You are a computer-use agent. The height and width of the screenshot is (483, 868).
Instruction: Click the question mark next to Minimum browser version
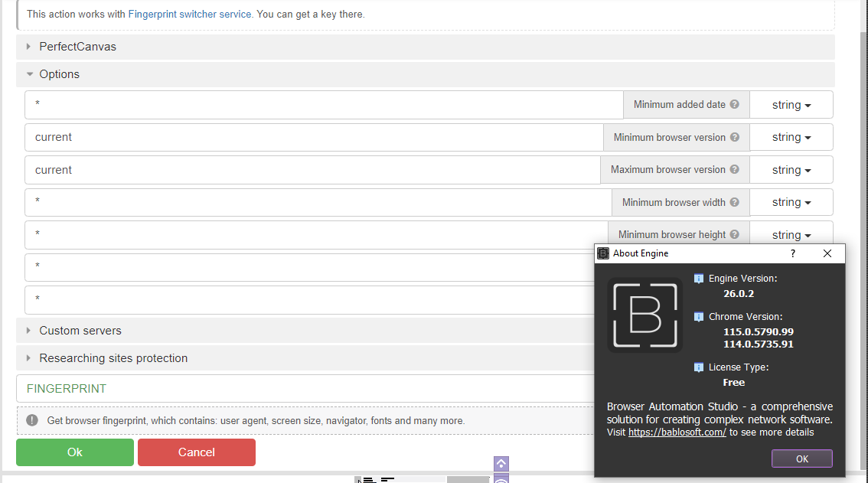tap(734, 137)
